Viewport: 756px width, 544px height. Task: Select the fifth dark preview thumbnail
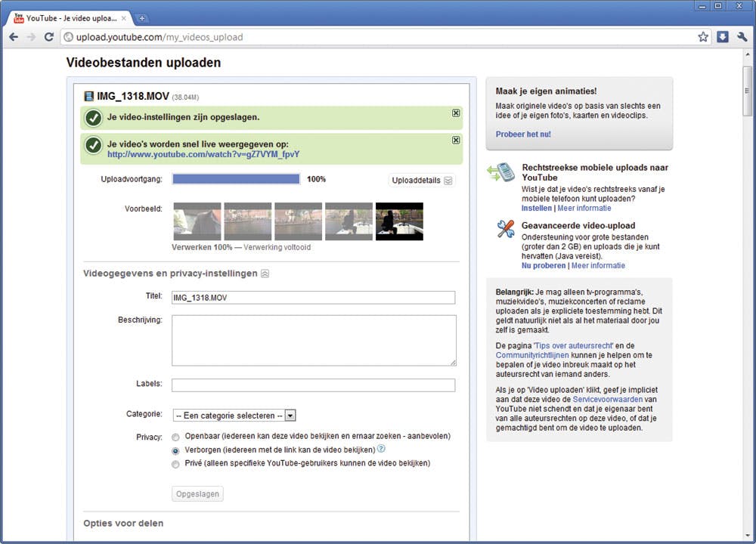tap(399, 221)
